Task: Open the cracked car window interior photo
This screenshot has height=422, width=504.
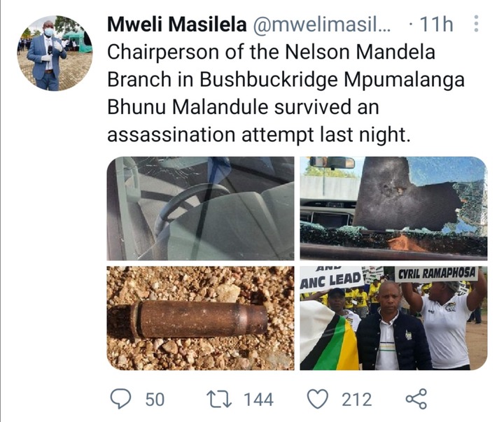Action: point(200,209)
